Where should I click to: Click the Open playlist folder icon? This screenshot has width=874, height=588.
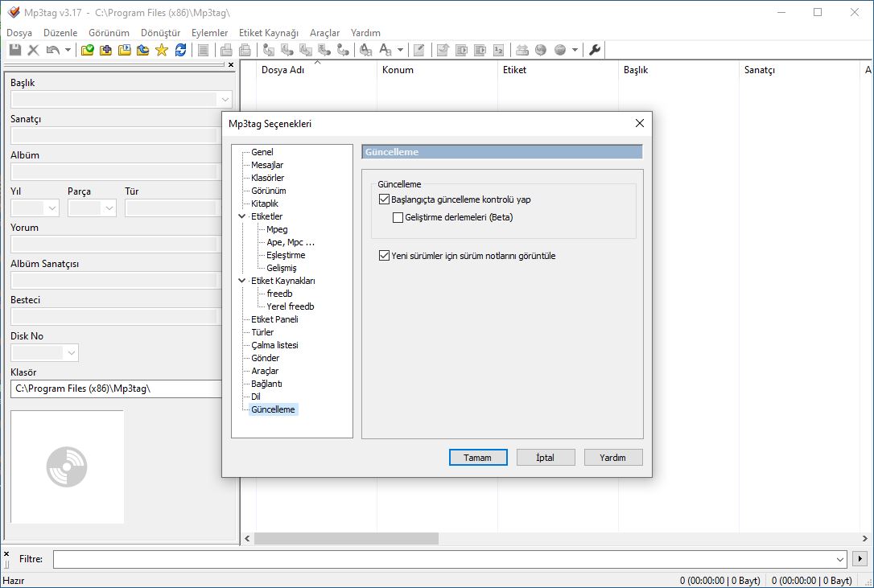(x=124, y=50)
